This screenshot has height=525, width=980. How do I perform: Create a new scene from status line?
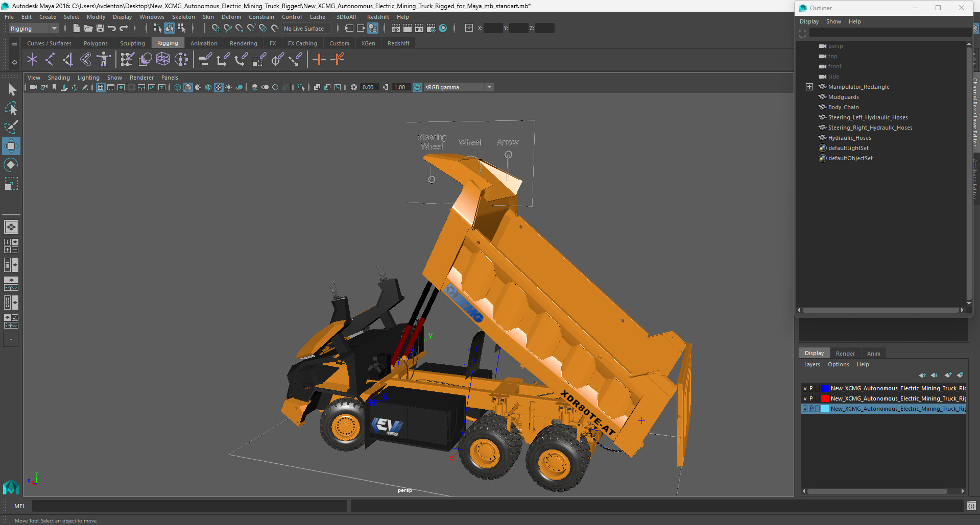(x=76, y=29)
